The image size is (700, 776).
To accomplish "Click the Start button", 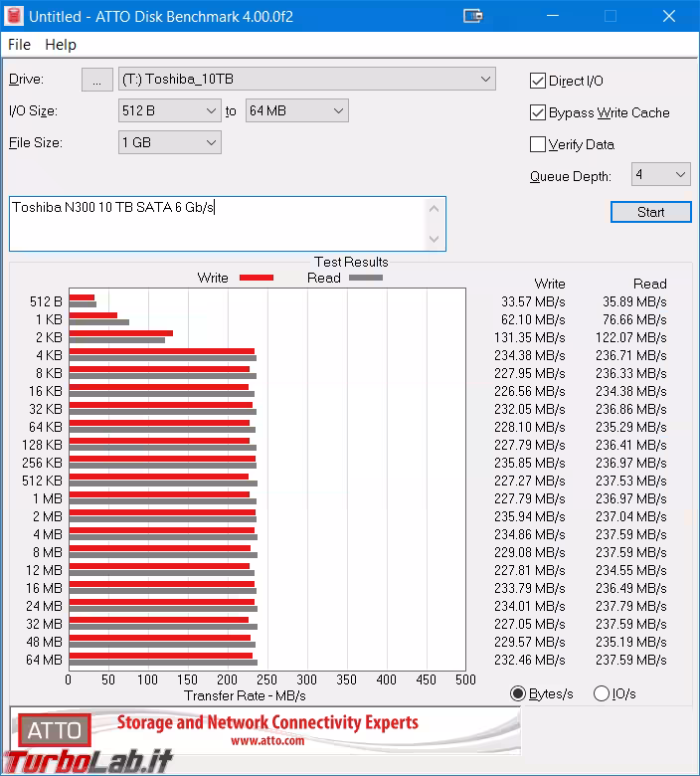I will tap(651, 212).
